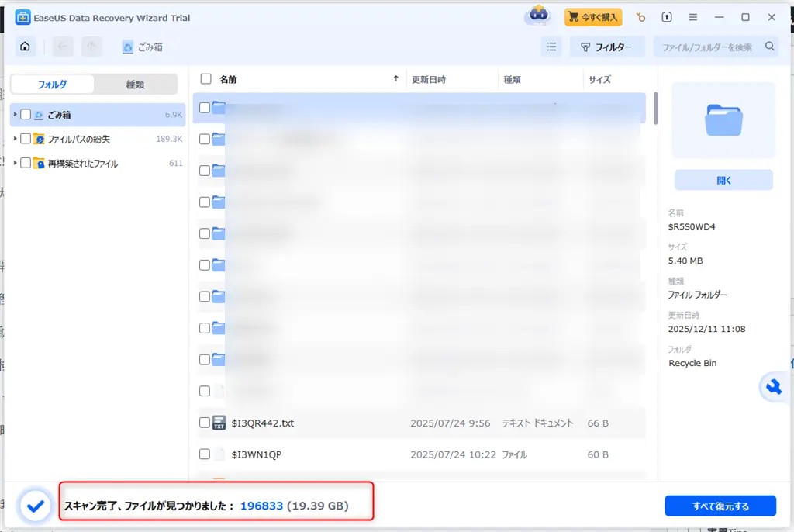The image size is (794, 532).
Task: Click the up-folder navigation arrow
Action: [91, 46]
